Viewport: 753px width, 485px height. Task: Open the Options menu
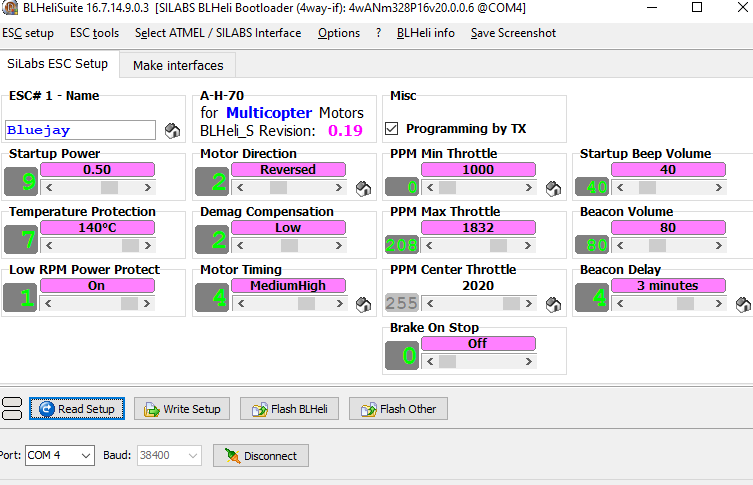pyautogui.click(x=339, y=33)
